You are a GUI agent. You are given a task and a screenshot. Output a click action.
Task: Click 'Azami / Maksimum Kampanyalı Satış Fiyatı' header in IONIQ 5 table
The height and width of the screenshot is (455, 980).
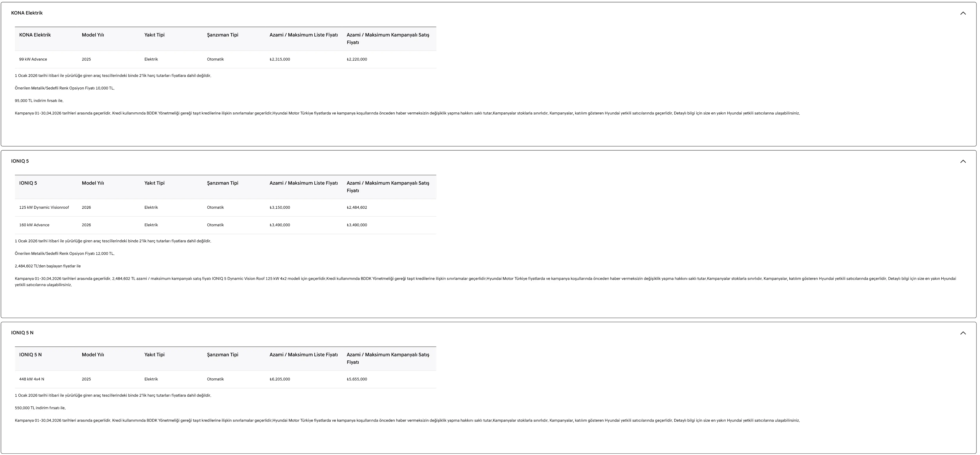(x=388, y=187)
